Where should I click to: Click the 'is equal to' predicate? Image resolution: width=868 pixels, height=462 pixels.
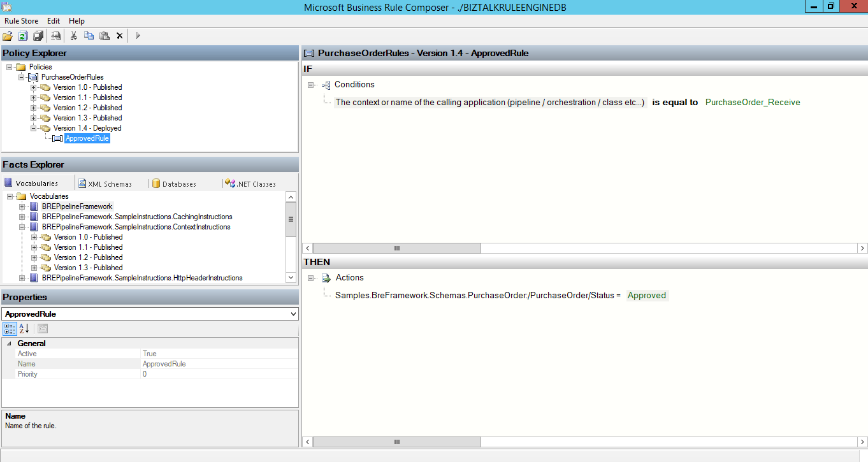pyautogui.click(x=675, y=102)
